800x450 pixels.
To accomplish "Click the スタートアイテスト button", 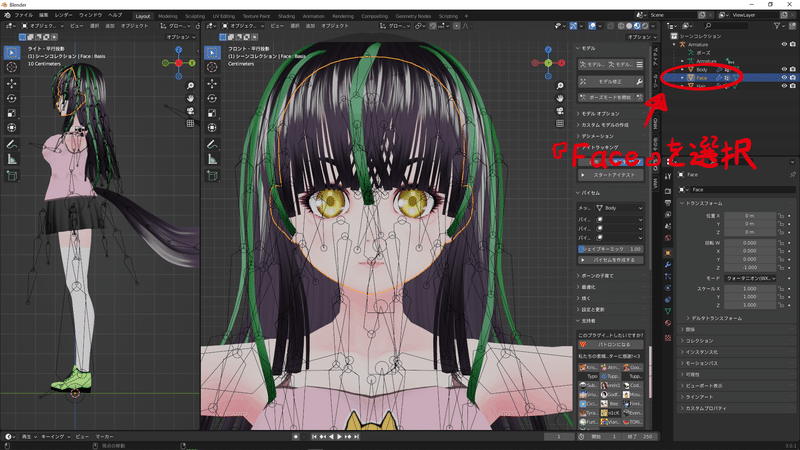I will pyautogui.click(x=611, y=175).
